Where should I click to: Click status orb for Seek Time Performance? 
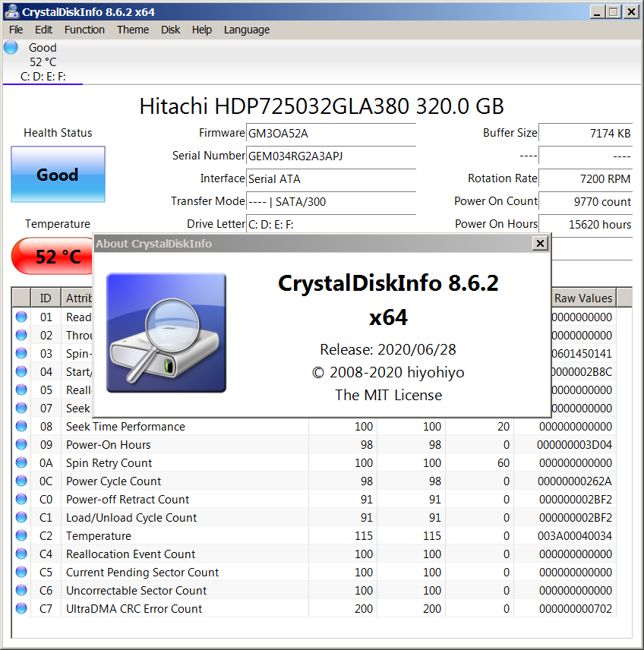coord(21,426)
